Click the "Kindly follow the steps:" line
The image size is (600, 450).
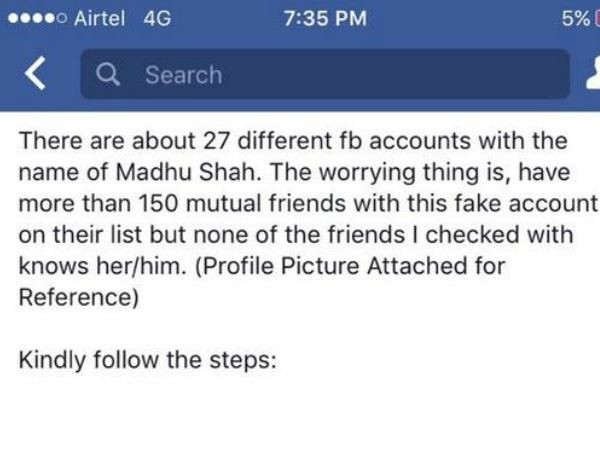pos(146,360)
